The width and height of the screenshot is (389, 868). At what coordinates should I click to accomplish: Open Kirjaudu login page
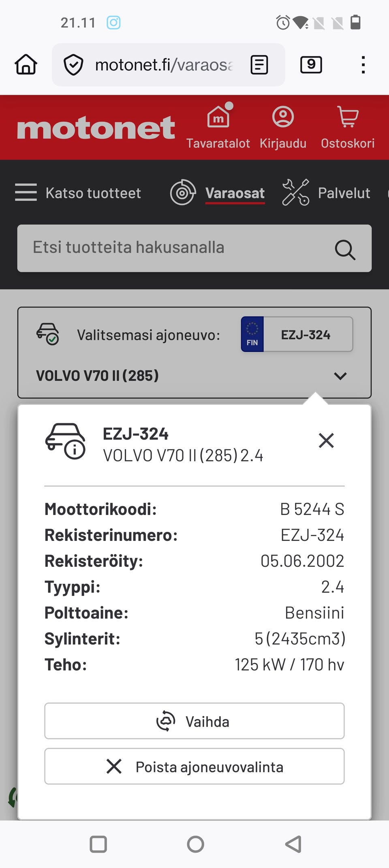(283, 127)
